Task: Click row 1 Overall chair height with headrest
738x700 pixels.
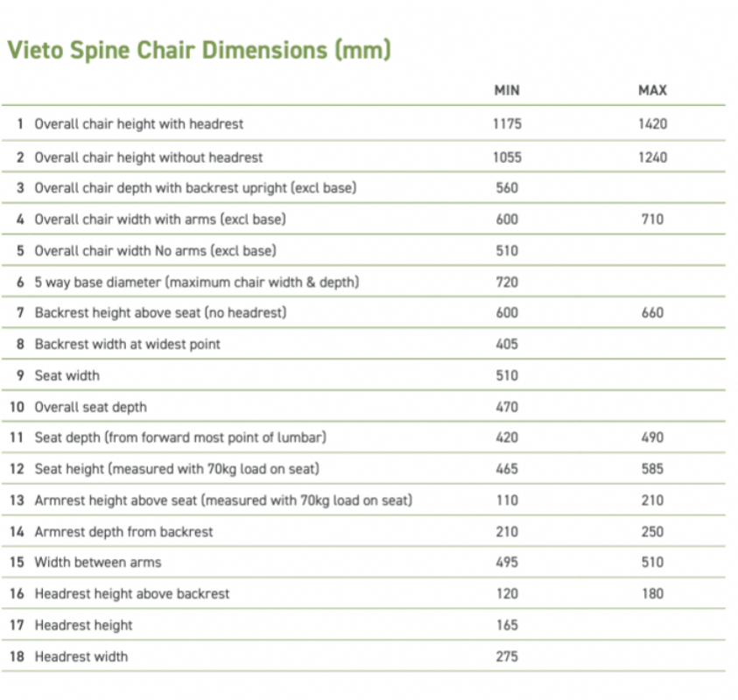Action: [363, 123]
